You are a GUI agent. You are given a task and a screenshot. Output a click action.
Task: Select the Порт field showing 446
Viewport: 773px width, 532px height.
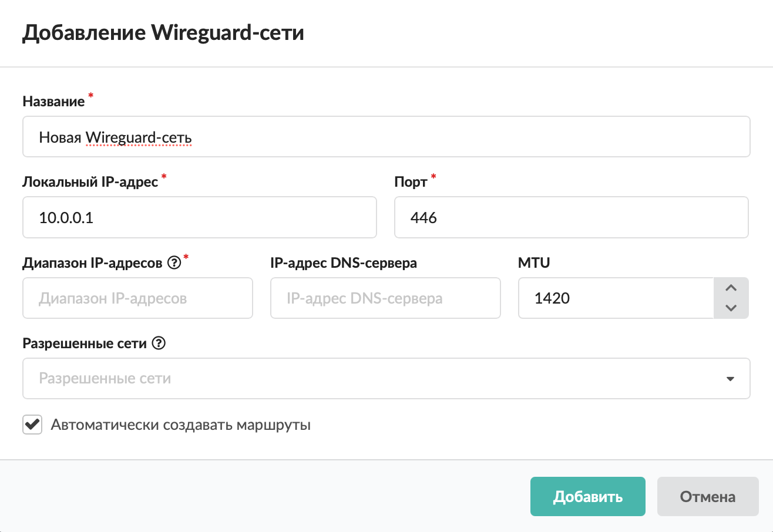572,217
